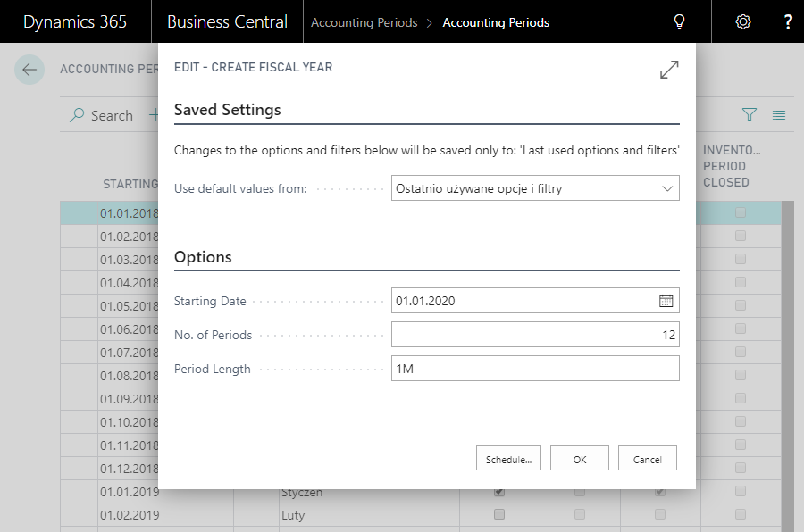Toggle first checkbox in 01.02.2019 Luty row
This screenshot has width=804, height=532.
498,514
